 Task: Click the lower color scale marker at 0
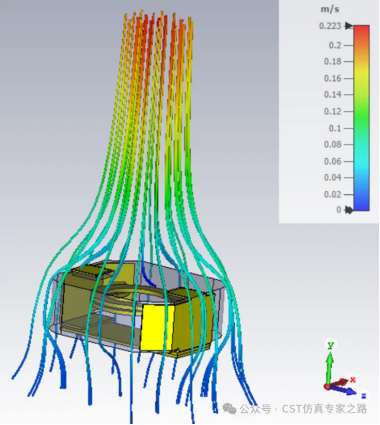point(349,210)
